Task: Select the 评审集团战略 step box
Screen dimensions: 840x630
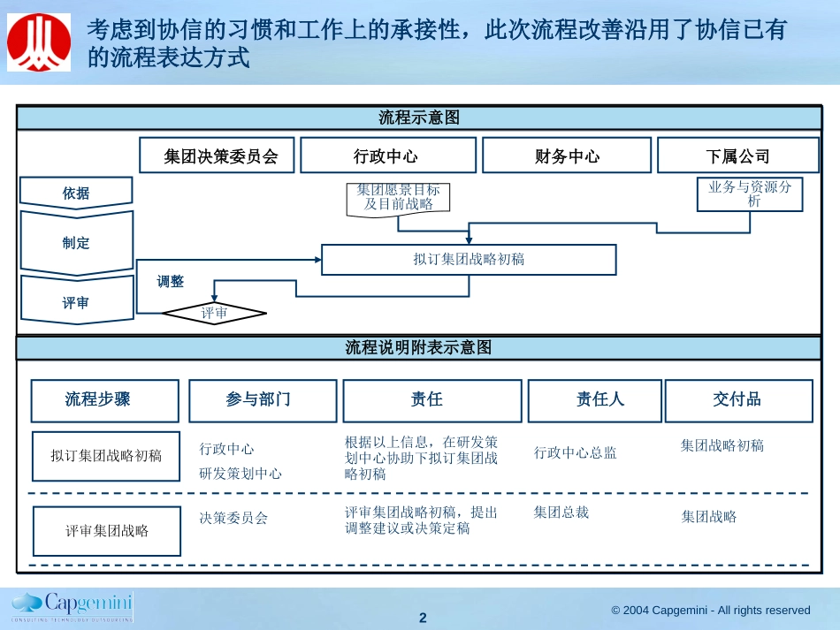Action: point(107,531)
